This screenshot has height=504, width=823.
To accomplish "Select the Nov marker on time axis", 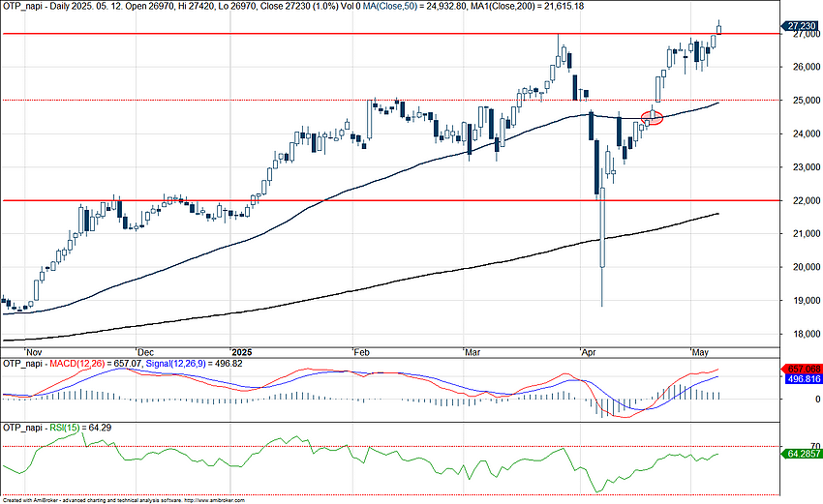I will tap(33, 351).
